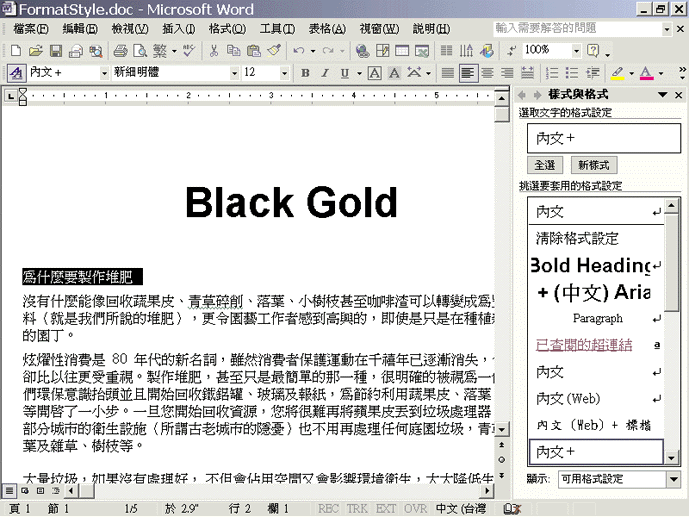
Task: Expand the underline style dropdown arrow
Action: 359,73
